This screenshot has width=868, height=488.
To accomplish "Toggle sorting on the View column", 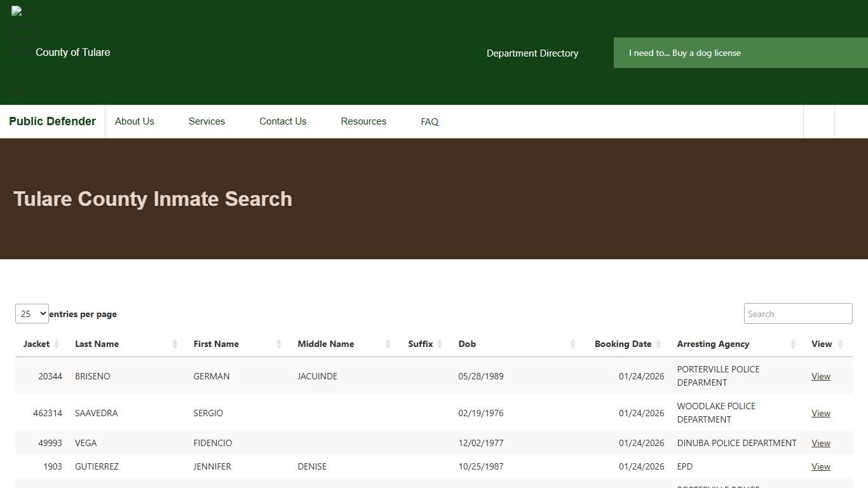I will pos(839,344).
